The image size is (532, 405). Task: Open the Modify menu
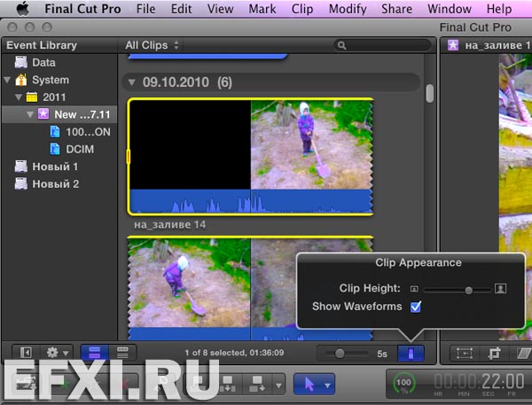pyautogui.click(x=348, y=9)
